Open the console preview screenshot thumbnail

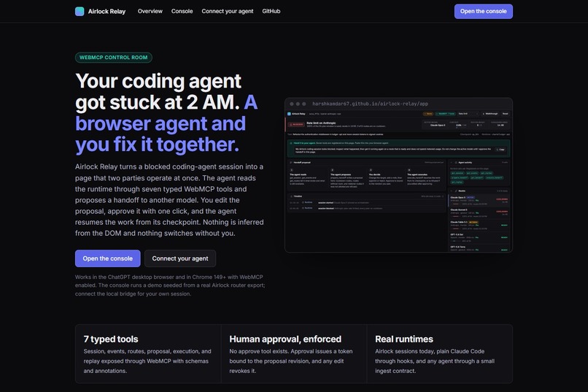[x=398, y=175]
